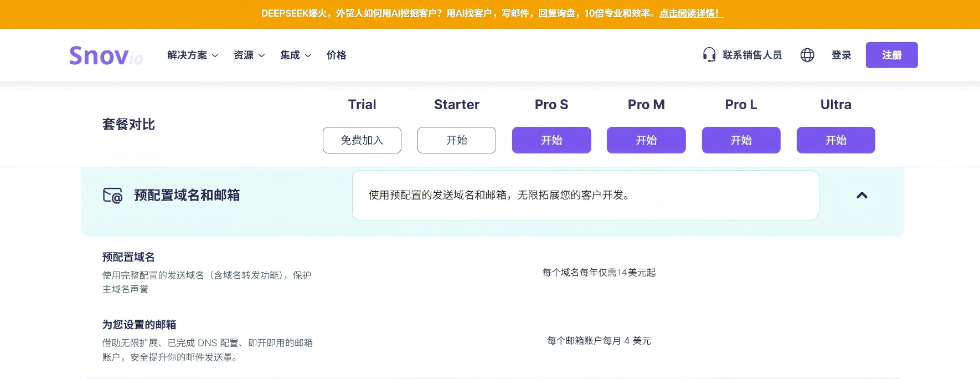Open the 资源 dropdown menu
This screenshot has height=379, width=980.
(249, 55)
